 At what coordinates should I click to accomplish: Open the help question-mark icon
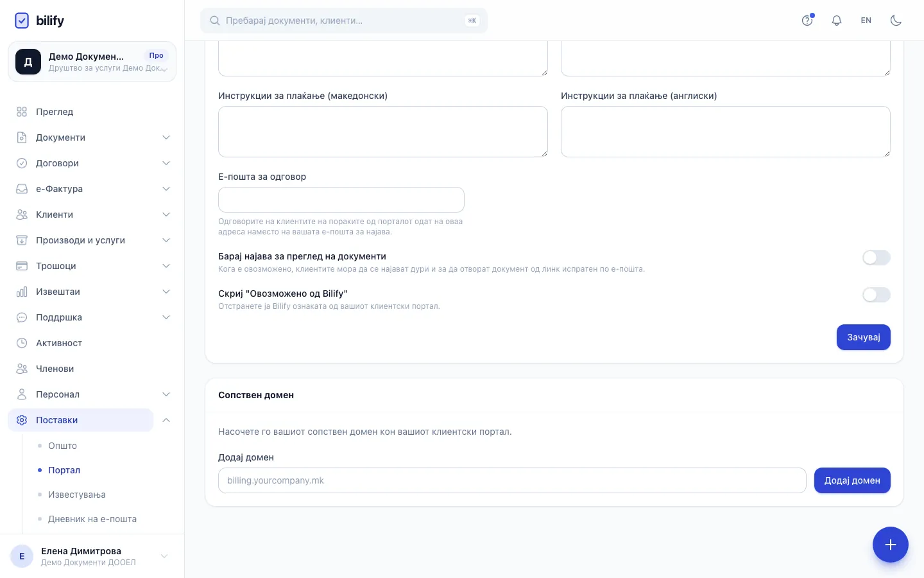click(807, 21)
